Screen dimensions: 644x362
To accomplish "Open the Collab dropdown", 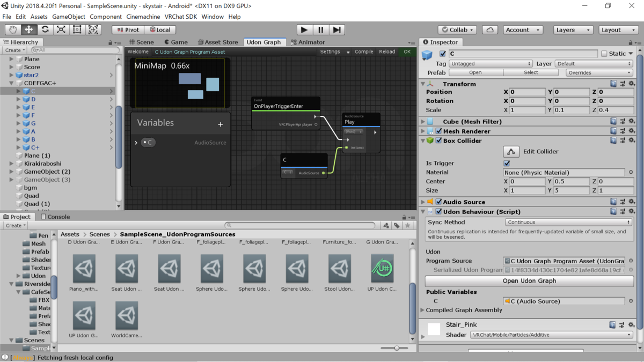I will click(x=458, y=30).
